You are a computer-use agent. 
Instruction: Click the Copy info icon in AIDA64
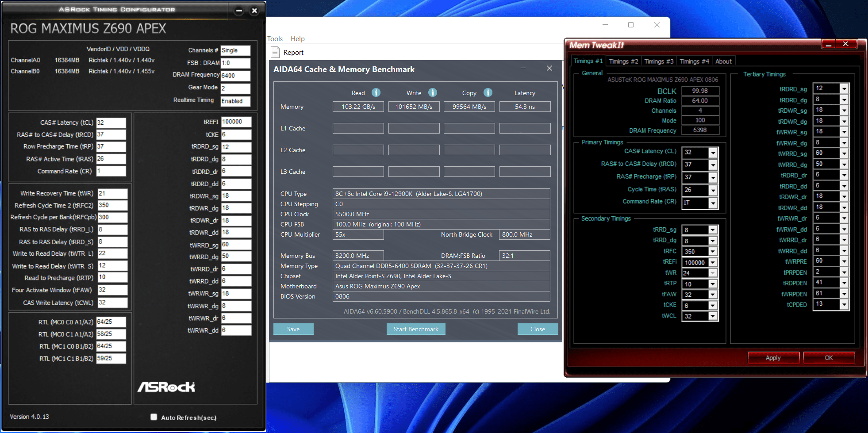[x=488, y=92]
